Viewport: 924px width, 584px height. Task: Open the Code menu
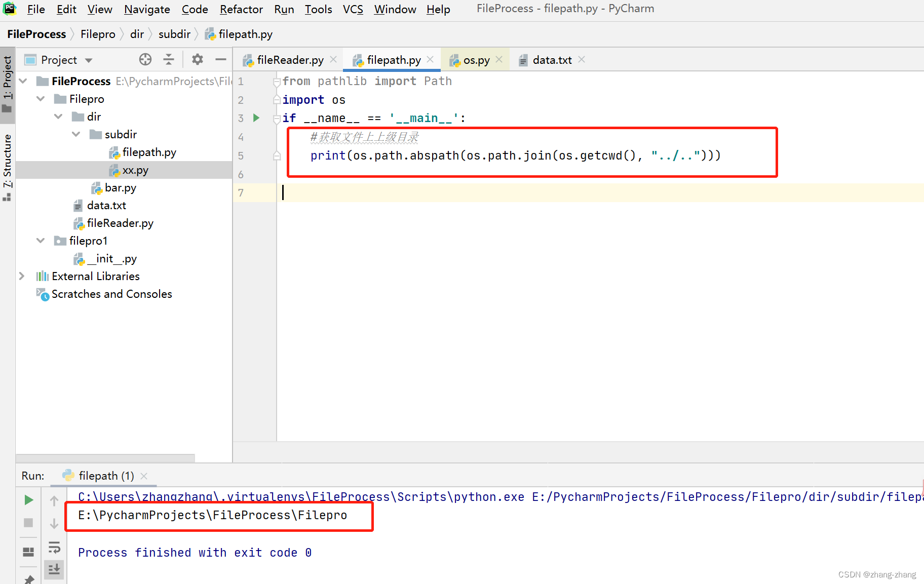[x=195, y=9]
